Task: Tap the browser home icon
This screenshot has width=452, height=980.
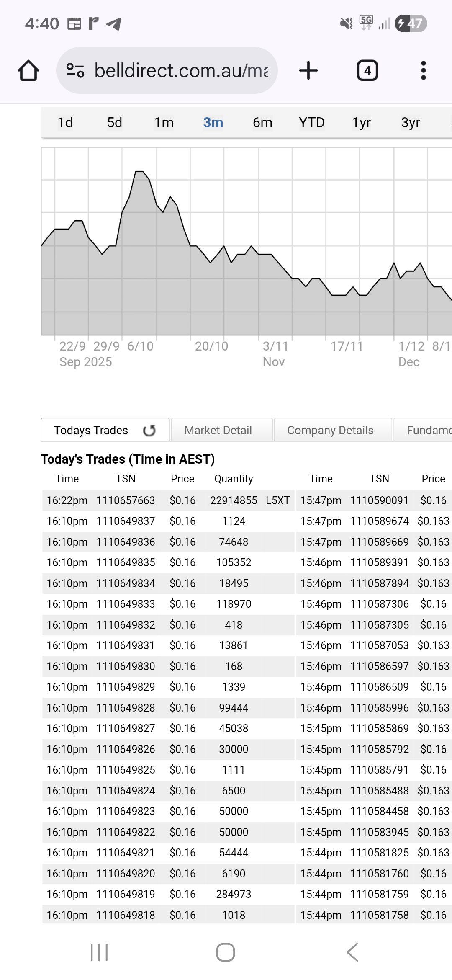Action: click(28, 70)
